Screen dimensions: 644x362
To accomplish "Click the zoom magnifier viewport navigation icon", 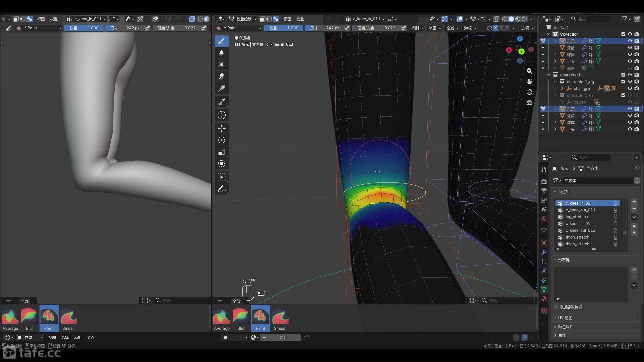I will 529,71.
